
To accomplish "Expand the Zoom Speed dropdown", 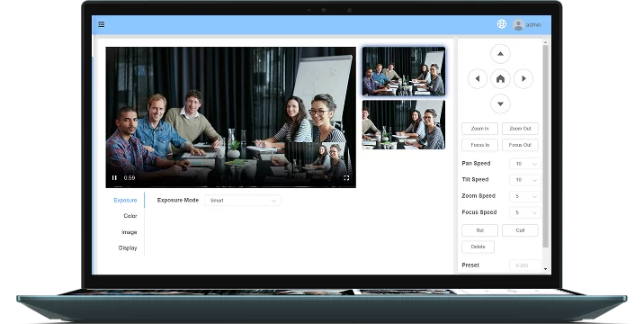I will (x=525, y=196).
